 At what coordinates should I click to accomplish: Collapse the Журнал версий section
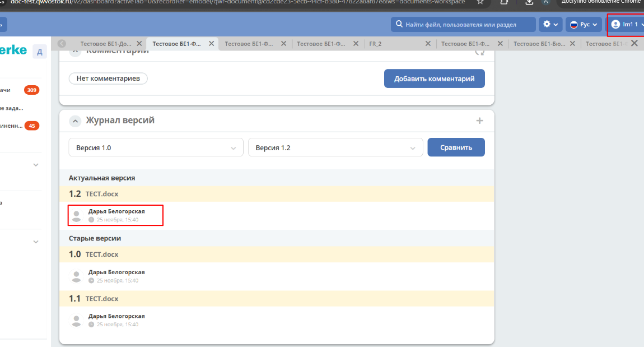point(75,121)
